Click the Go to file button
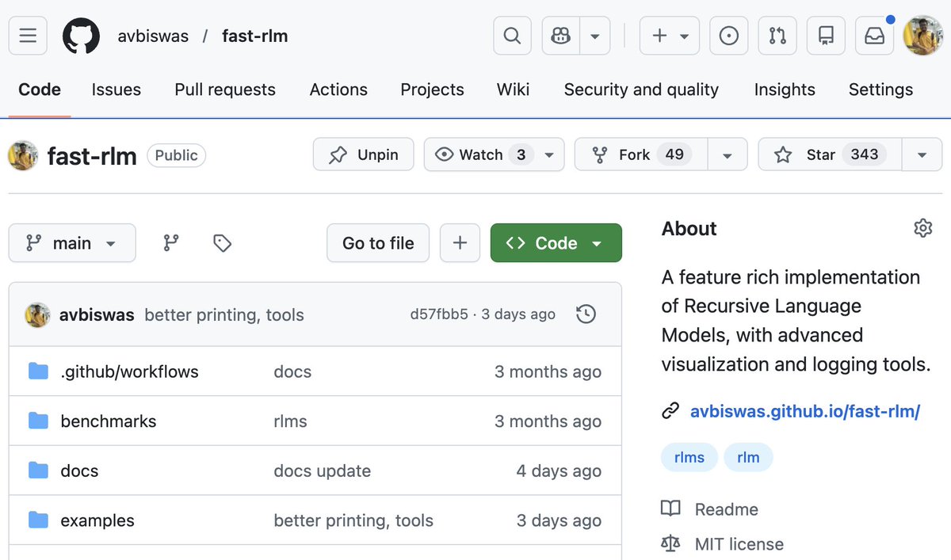 378,243
